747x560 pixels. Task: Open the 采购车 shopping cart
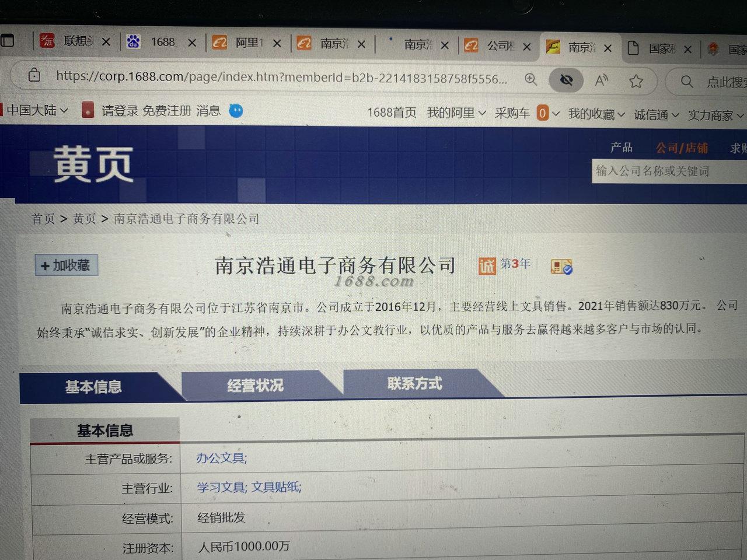click(512, 113)
